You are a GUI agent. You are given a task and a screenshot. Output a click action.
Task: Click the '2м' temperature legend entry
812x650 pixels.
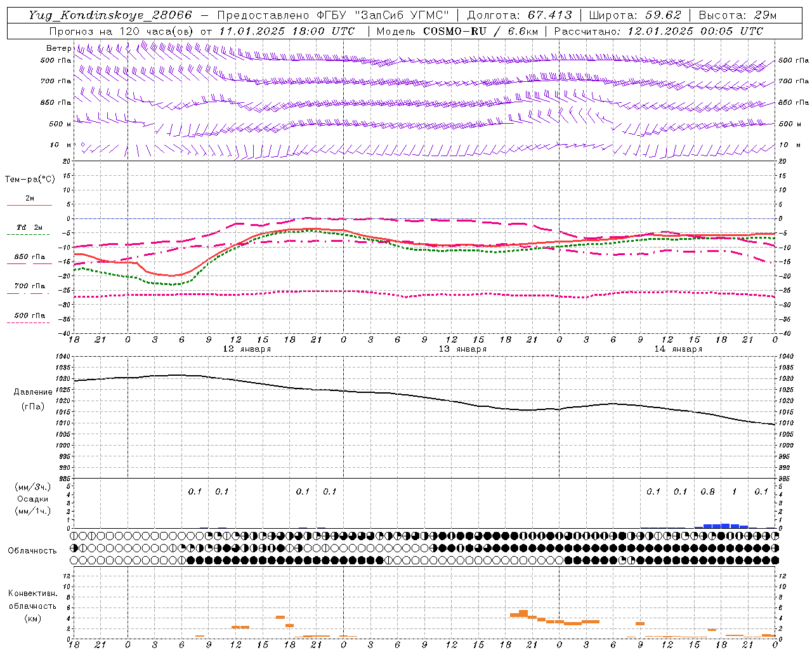[x=30, y=199]
